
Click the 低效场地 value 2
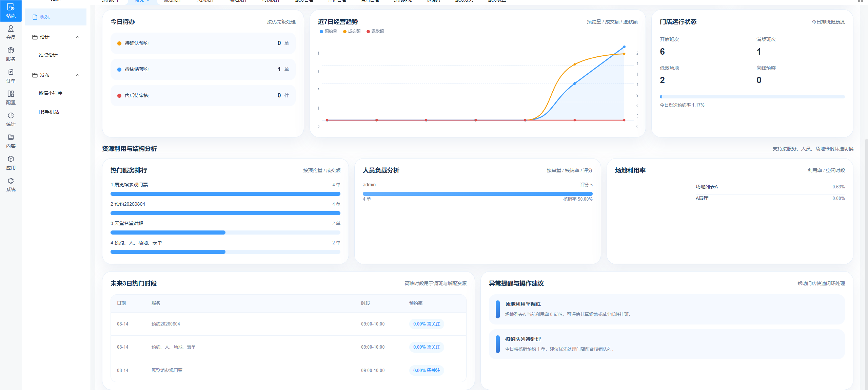tap(662, 80)
